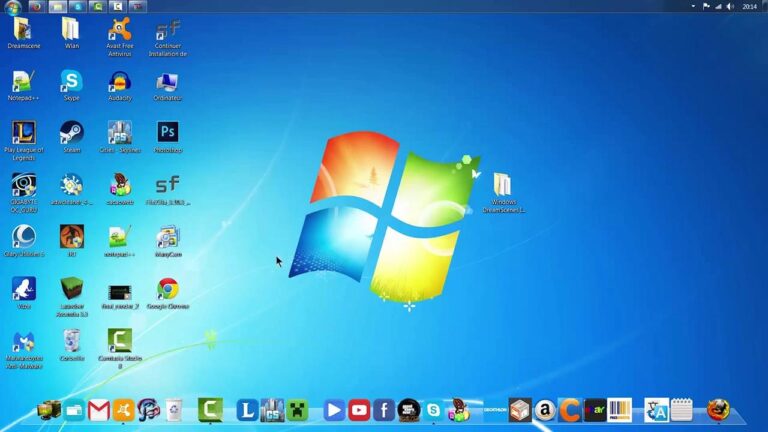Switch to Skype in the top taskbar

click(77, 6)
